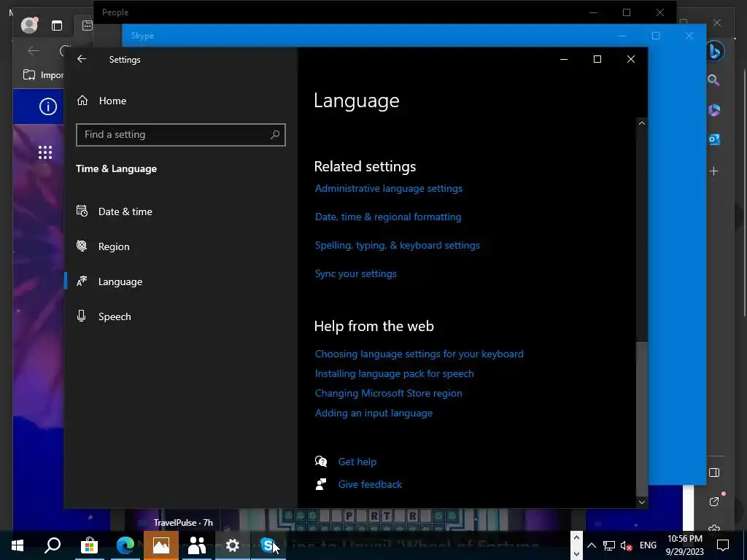Image resolution: width=747 pixels, height=560 pixels.
Task: Click the Edge back navigation arrow
Action: (34, 50)
